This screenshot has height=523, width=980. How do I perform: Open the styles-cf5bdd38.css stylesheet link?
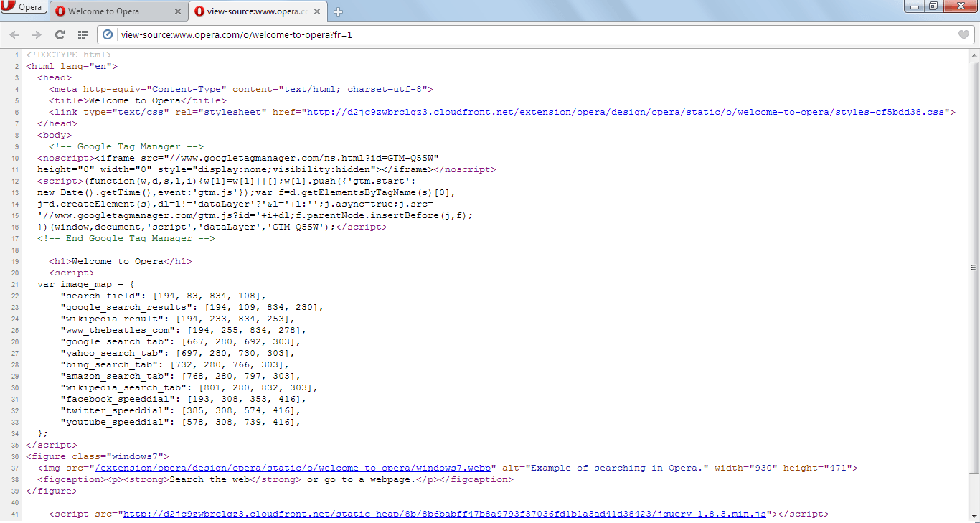click(x=626, y=112)
